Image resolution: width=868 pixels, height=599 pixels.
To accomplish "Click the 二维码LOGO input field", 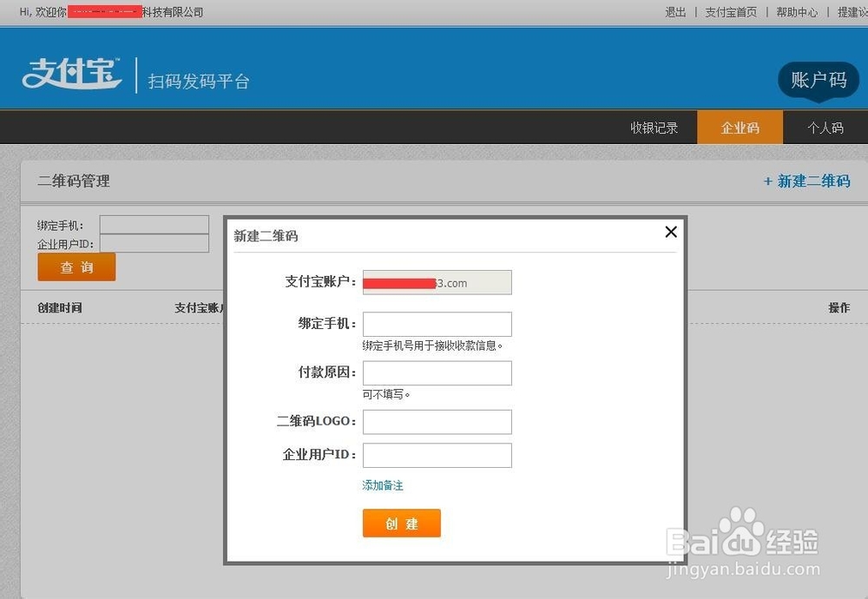I will point(437,422).
